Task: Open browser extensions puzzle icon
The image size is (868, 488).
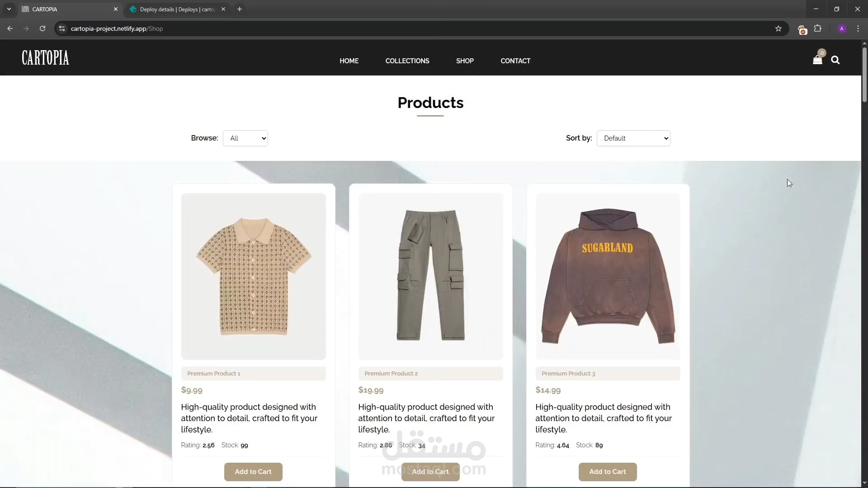Action: [817, 28]
